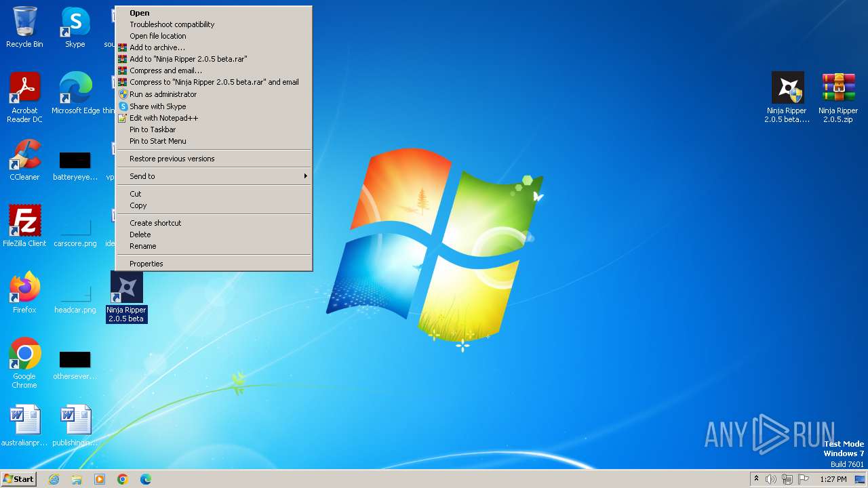Select the publishingin Word document
868x488 pixels.
75,426
